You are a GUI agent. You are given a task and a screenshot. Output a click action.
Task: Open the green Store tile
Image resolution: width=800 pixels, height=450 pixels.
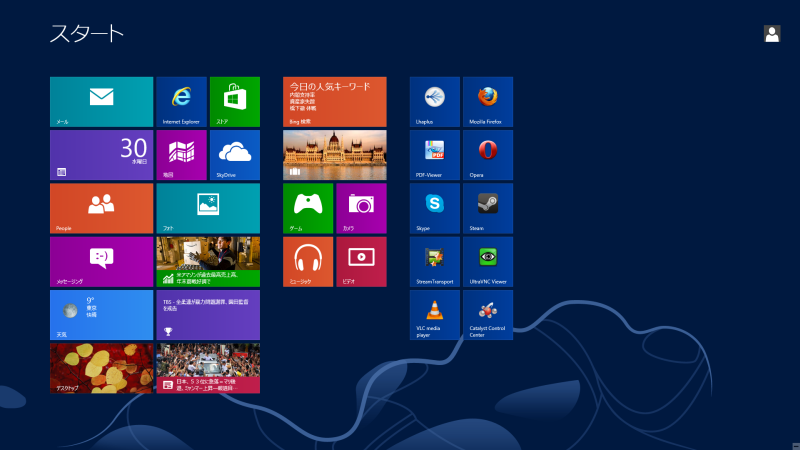[x=235, y=102]
